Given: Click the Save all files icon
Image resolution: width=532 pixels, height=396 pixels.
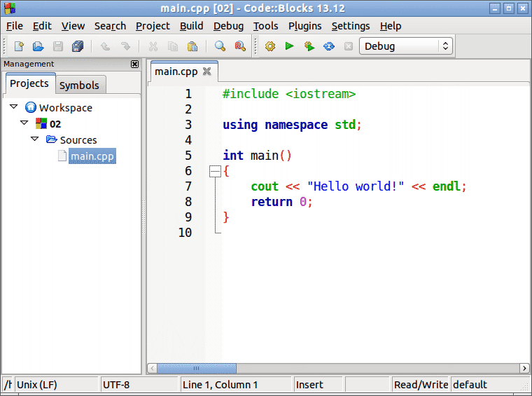Looking at the screenshot, I should 78,46.
